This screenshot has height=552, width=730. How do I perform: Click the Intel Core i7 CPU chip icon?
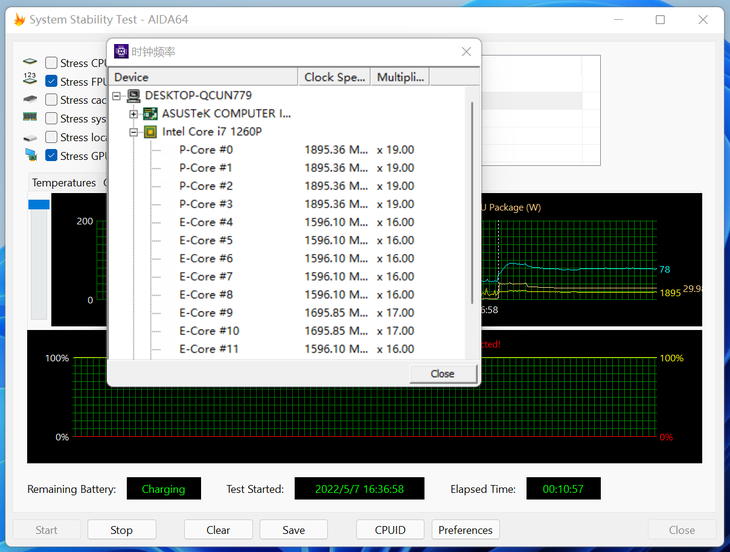point(151,132)
